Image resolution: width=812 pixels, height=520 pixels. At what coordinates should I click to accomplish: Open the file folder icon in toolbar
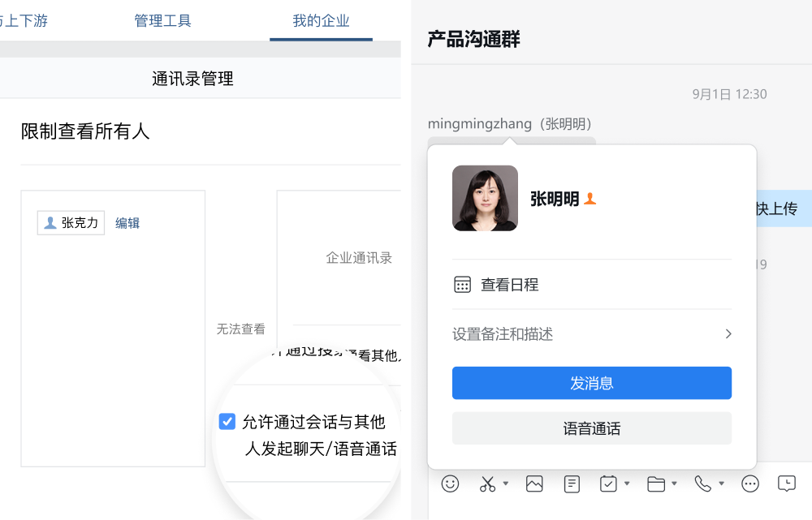coord(656,483)
